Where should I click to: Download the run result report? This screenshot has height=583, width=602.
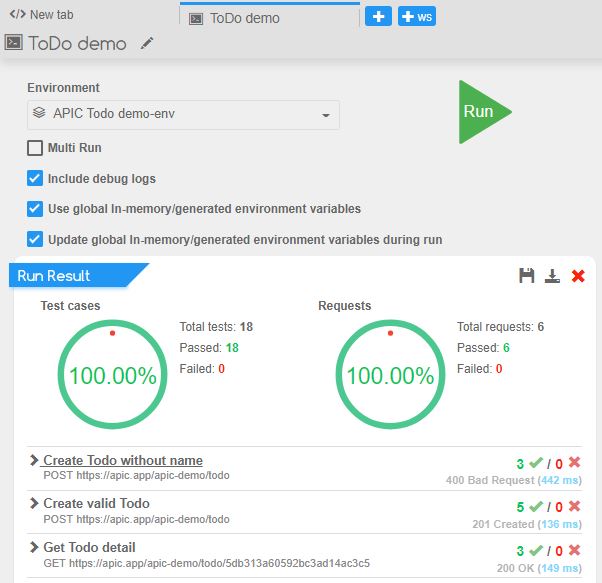(x=552, y=276)
